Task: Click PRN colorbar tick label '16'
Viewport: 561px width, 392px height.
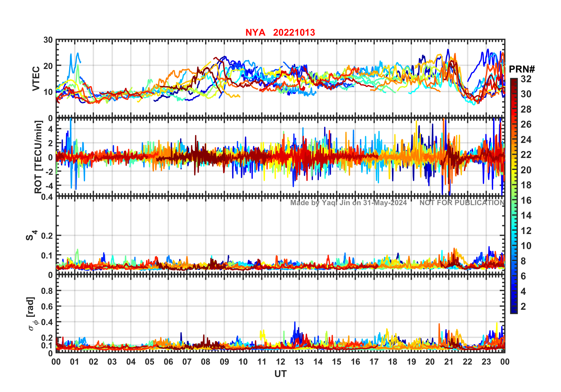Action: coord(526,200)
